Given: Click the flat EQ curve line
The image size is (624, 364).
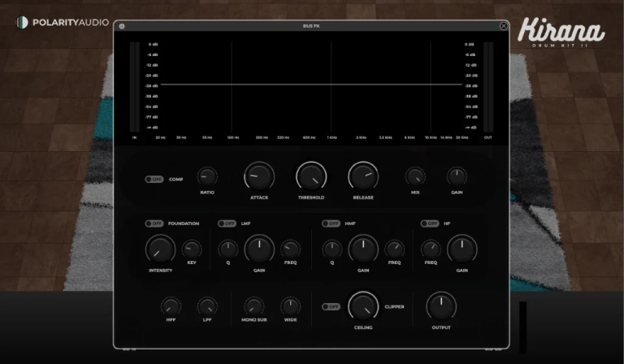Looking at the screenshot, I should [311, 84].
